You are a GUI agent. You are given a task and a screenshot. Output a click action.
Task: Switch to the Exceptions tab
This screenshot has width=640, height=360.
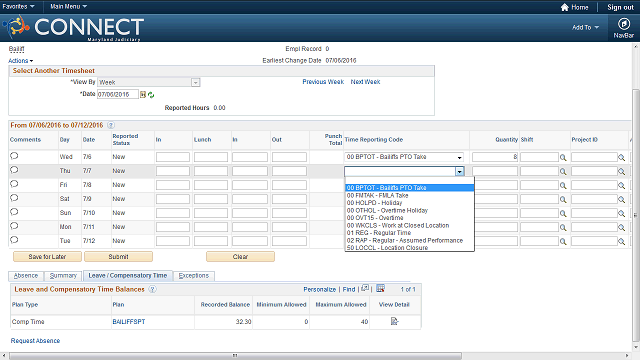[x=194, y=276]
